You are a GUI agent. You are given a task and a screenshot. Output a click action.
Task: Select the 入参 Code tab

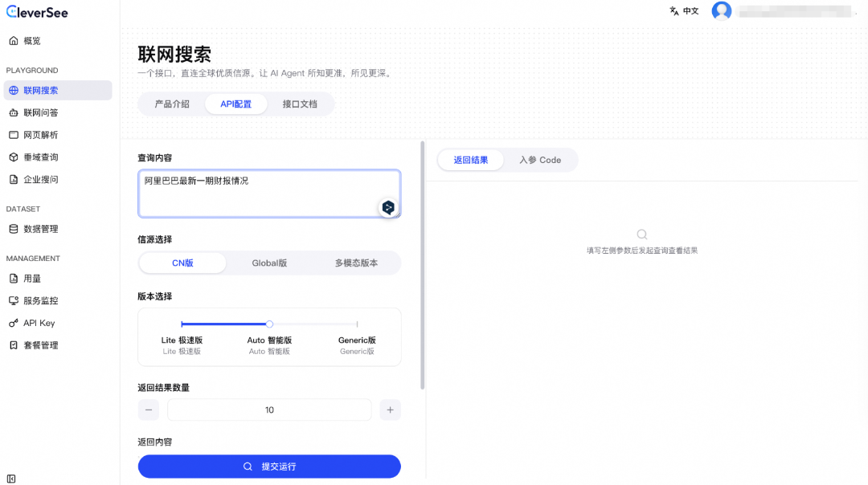pos(540,160)
